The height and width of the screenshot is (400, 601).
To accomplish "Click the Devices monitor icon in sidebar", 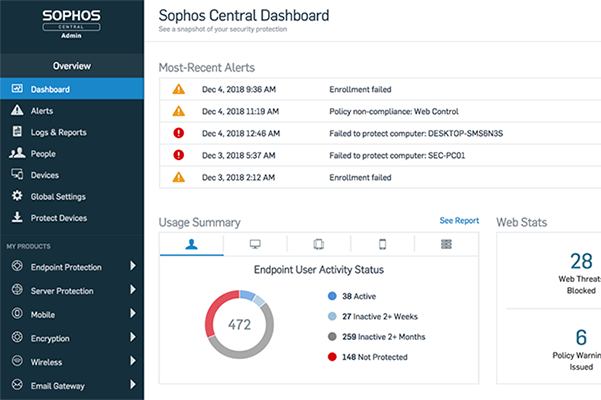I will click(17, 175).
